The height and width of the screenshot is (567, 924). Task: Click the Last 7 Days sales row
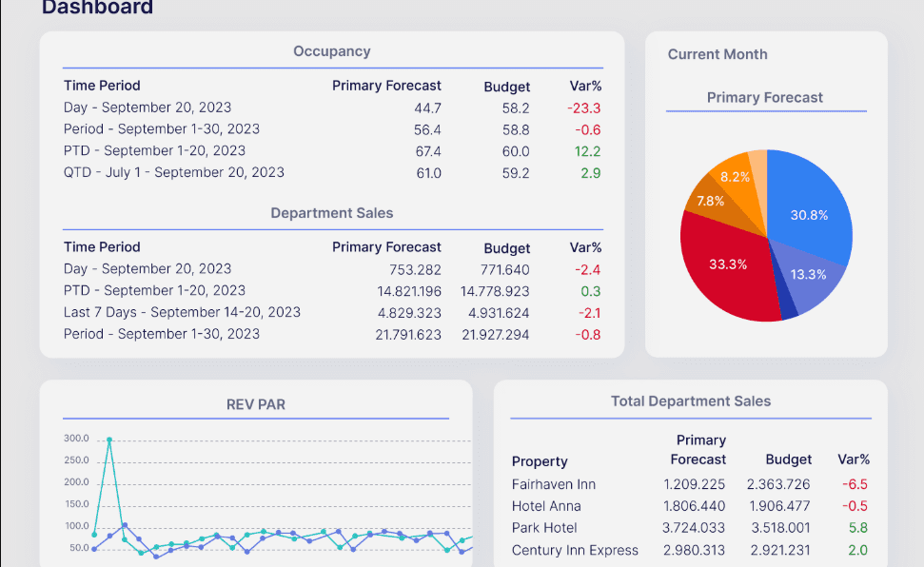[182, 312]
